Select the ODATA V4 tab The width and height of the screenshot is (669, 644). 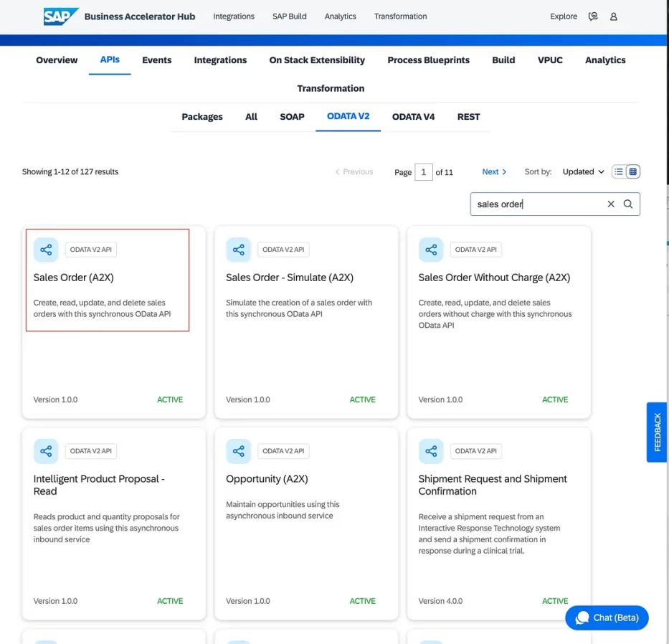[x=413, y=117]
